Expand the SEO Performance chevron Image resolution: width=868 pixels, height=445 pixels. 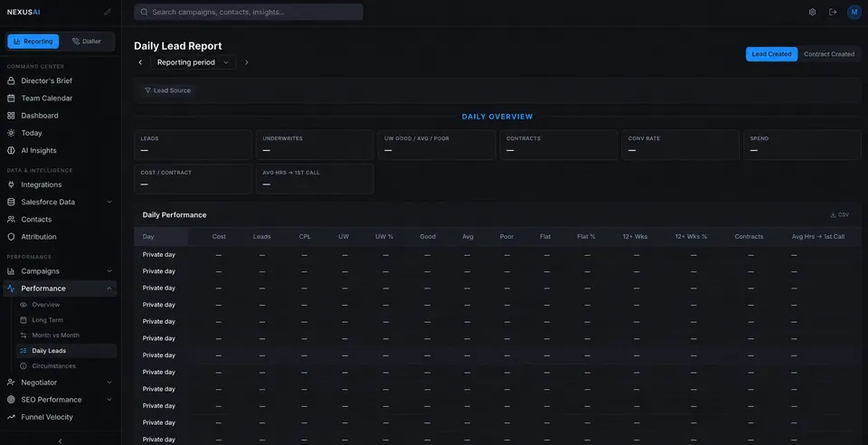click(109, 400)
